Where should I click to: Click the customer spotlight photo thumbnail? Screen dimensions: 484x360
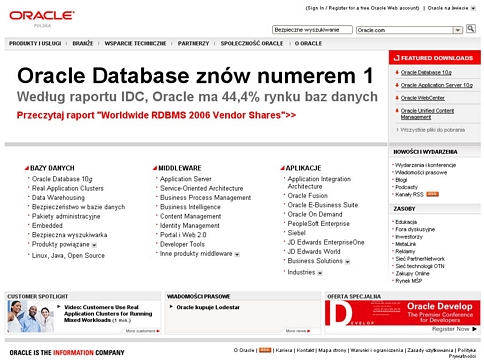point(30,316)
